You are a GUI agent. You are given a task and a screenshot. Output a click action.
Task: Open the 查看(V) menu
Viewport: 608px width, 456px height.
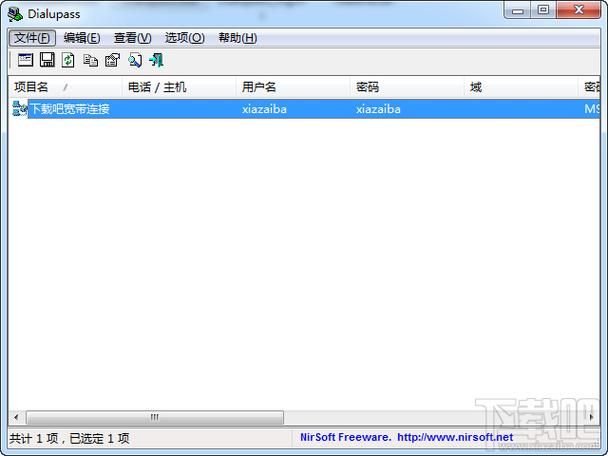pos(133,38)
